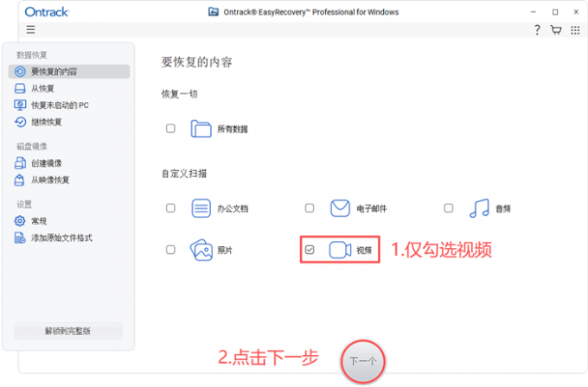Open the grid apps icon

pos(575,30)
